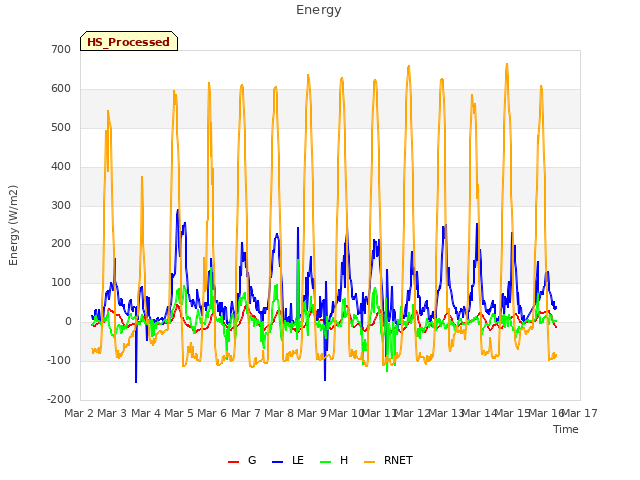Click the -200 y-axis tick label
This screenshot has width=640, height=480.
click(x=59, y=399)
